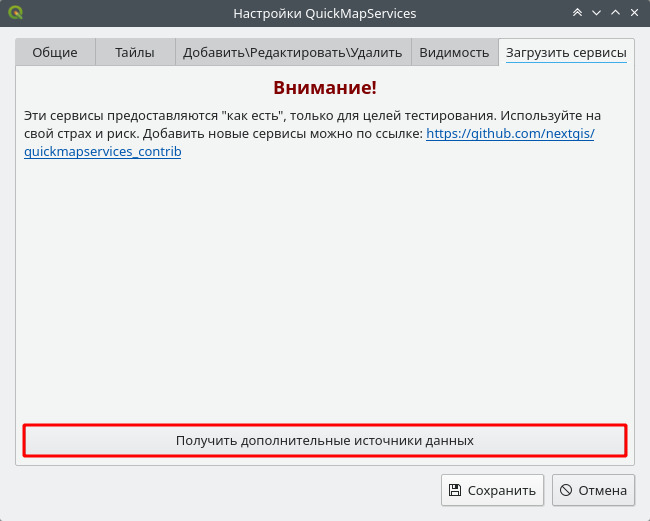The width and height of the screenshot is (650, 521).
Task: Close the dialog with the X icon
Action: tap(635, 13)
